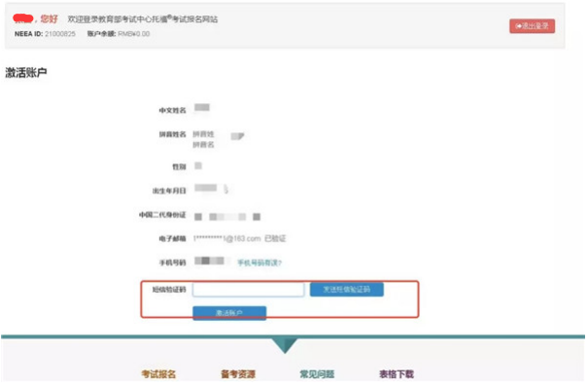
Task: Open the 常见问题 footer tab
Action: [317, 374]
